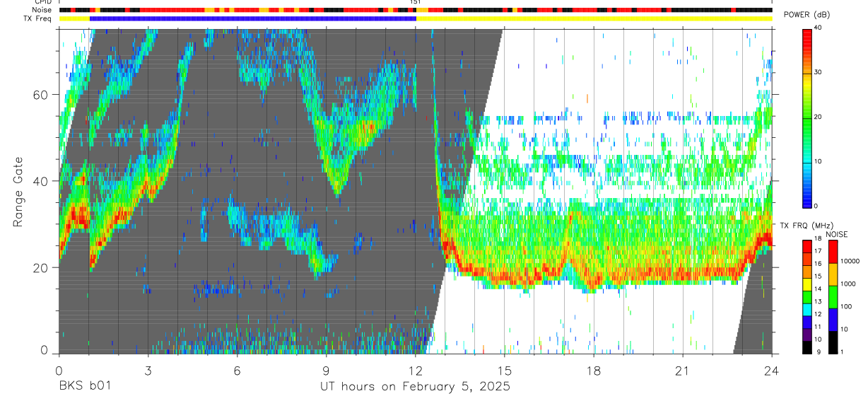Click the "151" CPID value above the plot

416,2
